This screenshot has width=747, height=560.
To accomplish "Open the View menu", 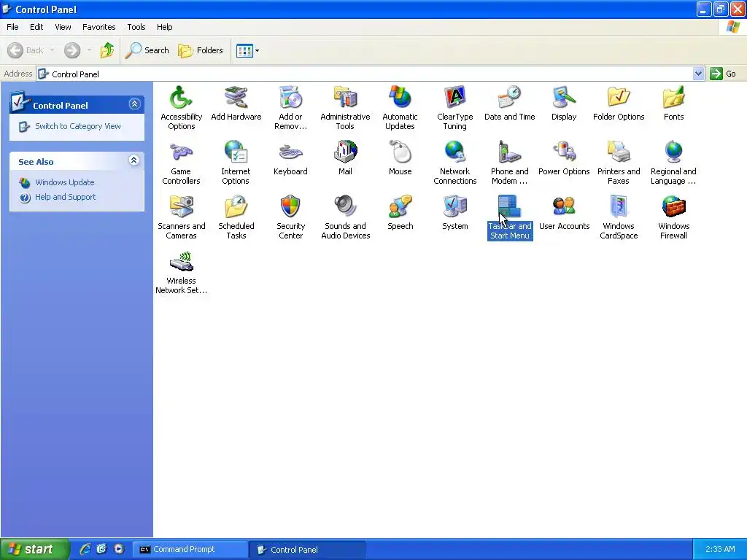I will [63, 27].
